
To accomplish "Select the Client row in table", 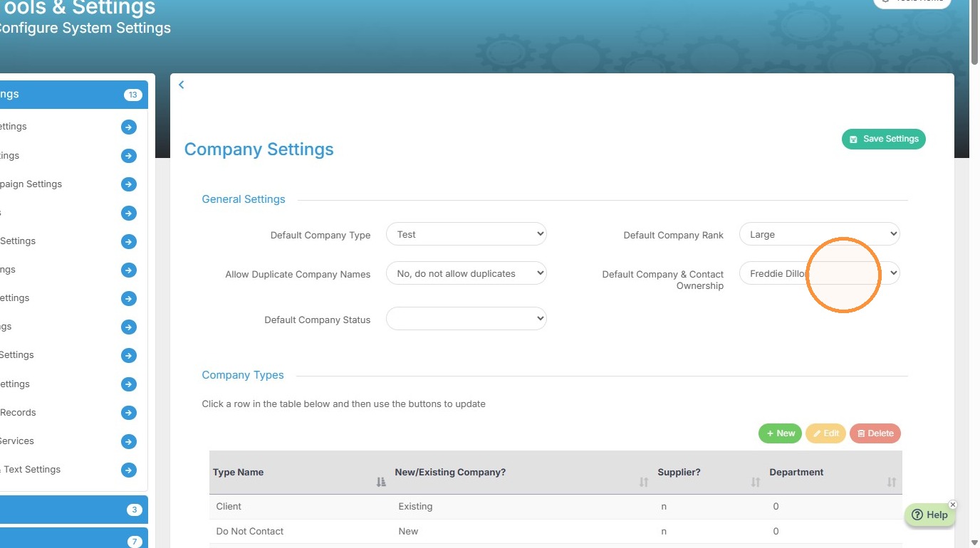I will point(556,507).
